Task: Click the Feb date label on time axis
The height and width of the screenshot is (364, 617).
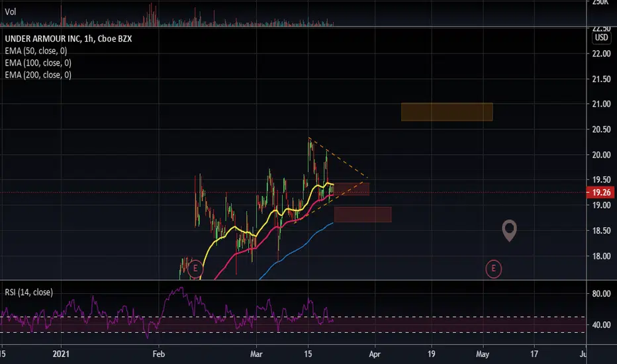Action: [x=159, y=354]
